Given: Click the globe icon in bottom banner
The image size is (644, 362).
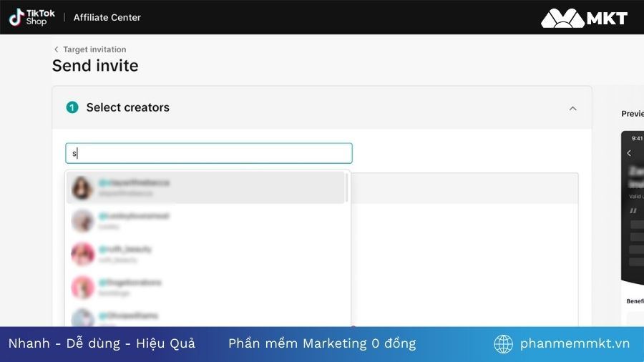Looking at the screenshot, I should [x=504, y=344].
